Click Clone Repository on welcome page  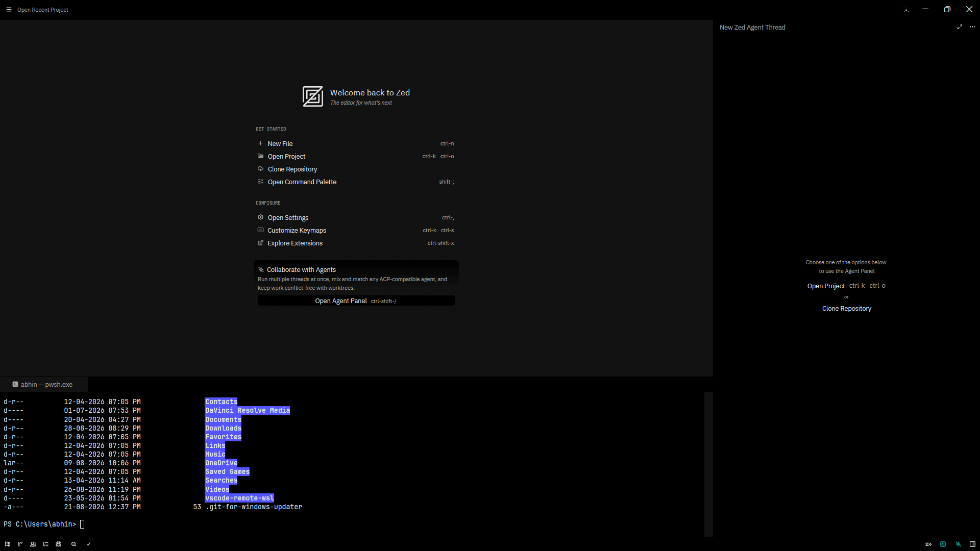click(x=356, y=169)
